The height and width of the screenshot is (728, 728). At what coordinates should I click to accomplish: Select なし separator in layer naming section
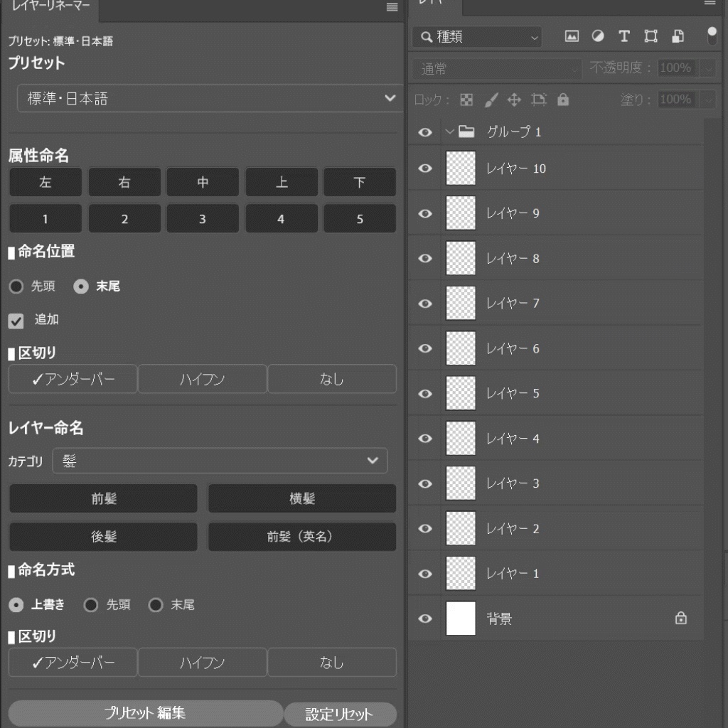(x=332, y=663)
